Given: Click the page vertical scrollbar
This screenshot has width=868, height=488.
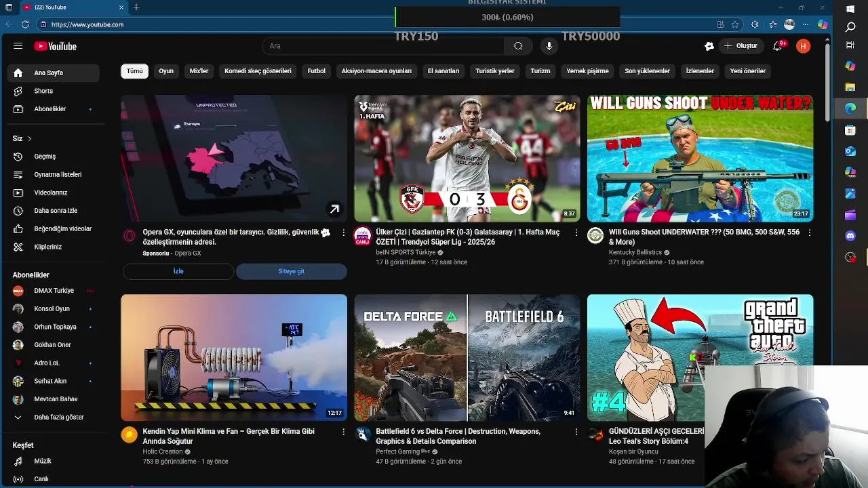Looking at the screenshot, I should point(827,81).
